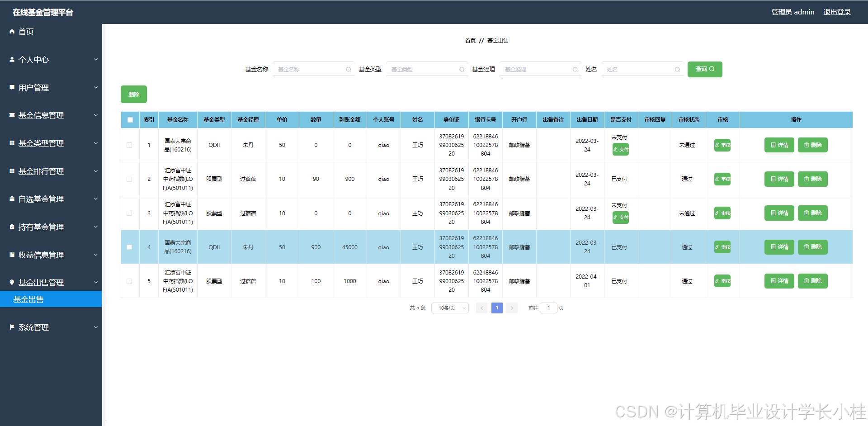The height and width of the screenshot is (426, 868).
Task: Click the grid icon beside 基金排行管理
Action: (12, 171)
